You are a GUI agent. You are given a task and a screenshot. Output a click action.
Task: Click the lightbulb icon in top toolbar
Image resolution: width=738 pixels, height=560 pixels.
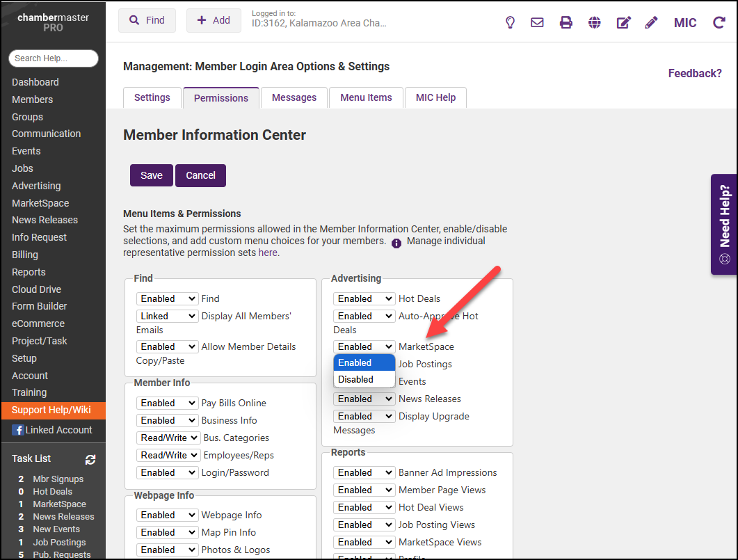(510, 22)
